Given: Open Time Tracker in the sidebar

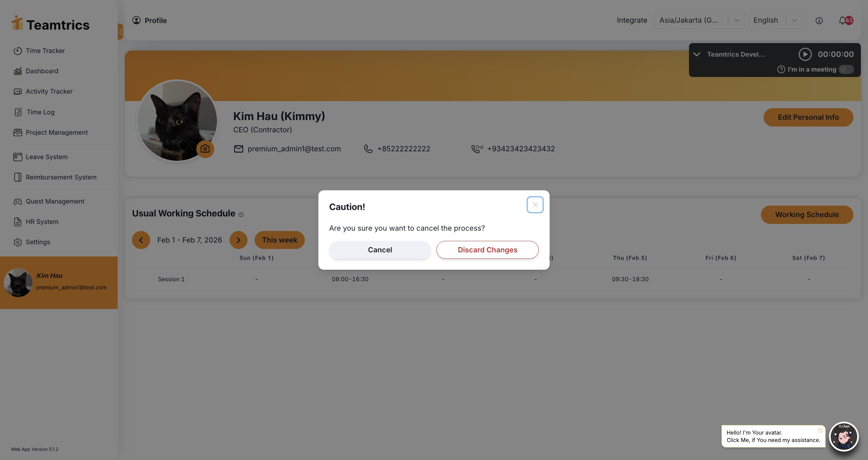Looking at the screenshot, I should [45, 51].
